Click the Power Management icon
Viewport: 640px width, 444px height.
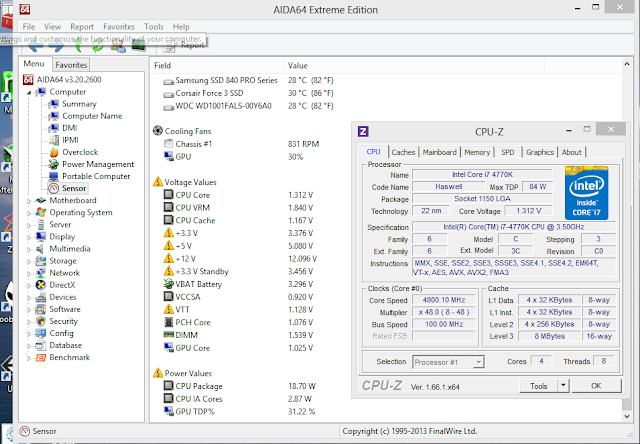54,164
